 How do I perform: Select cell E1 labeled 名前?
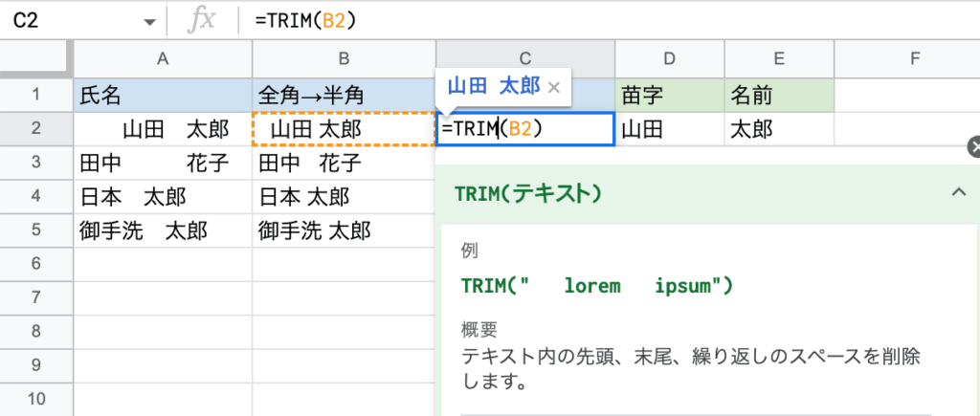[778, 95]
